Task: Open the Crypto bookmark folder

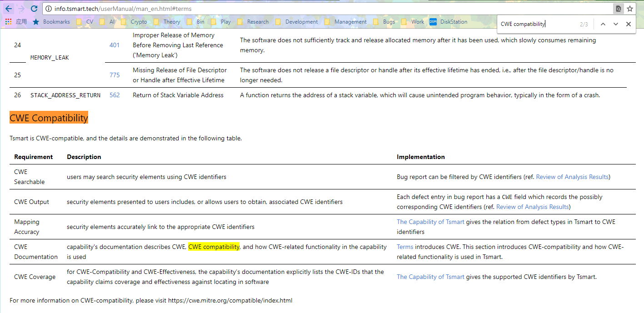Action: coord(134,22)
